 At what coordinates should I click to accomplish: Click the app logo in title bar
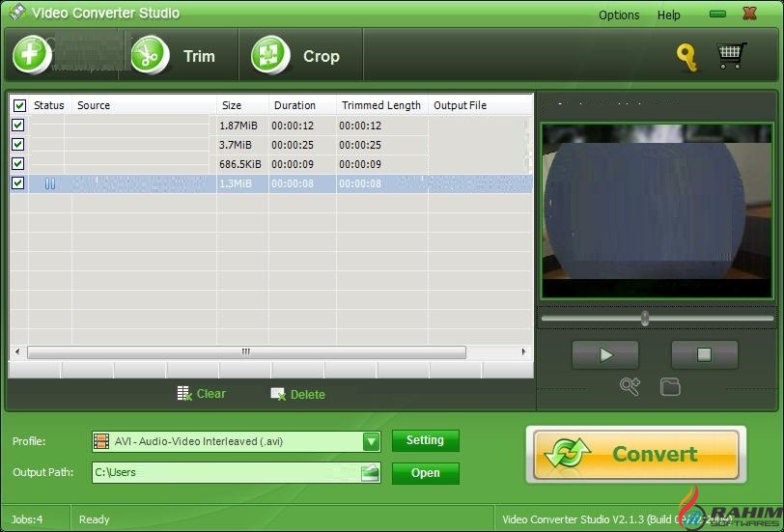[x=16, y=12]
